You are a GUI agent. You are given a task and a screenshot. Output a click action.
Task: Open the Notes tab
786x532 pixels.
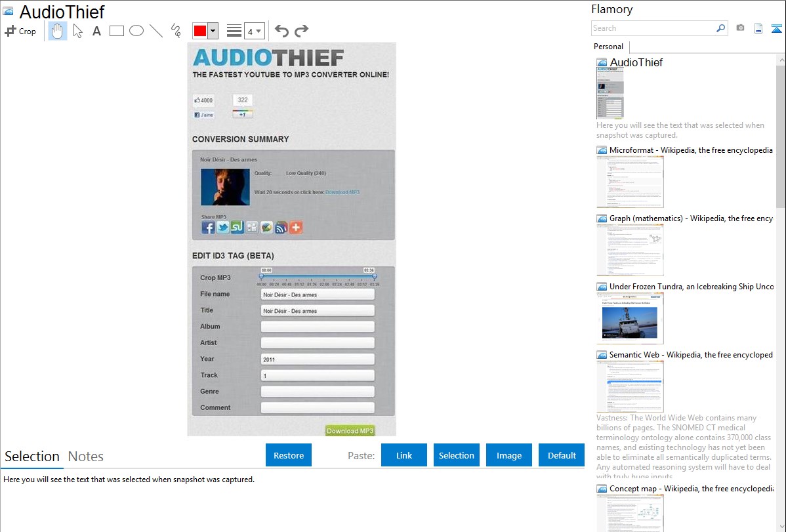click(86, 457)
